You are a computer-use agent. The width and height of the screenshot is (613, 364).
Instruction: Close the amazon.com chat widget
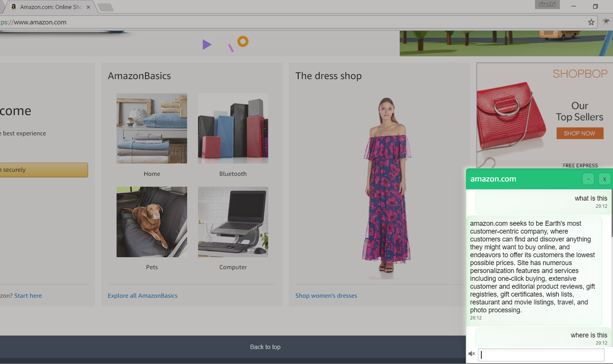(x=604, y=179)
